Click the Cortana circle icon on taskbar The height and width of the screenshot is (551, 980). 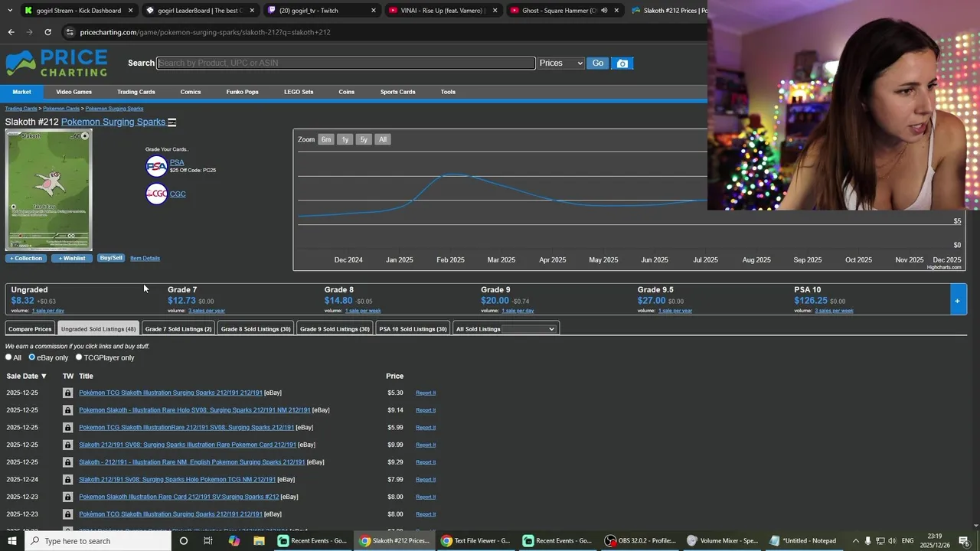pos(183,541)
